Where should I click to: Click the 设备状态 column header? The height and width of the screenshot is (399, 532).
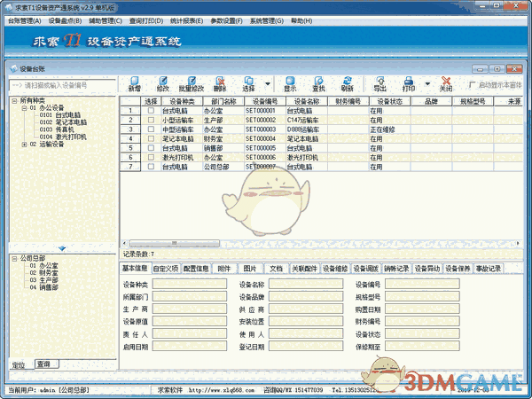coord(390,101)
